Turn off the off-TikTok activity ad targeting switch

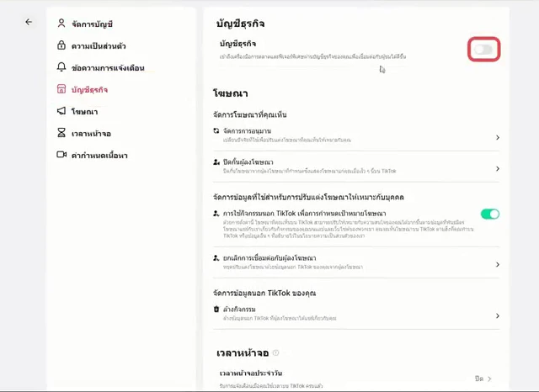click(x=490, y=214)
